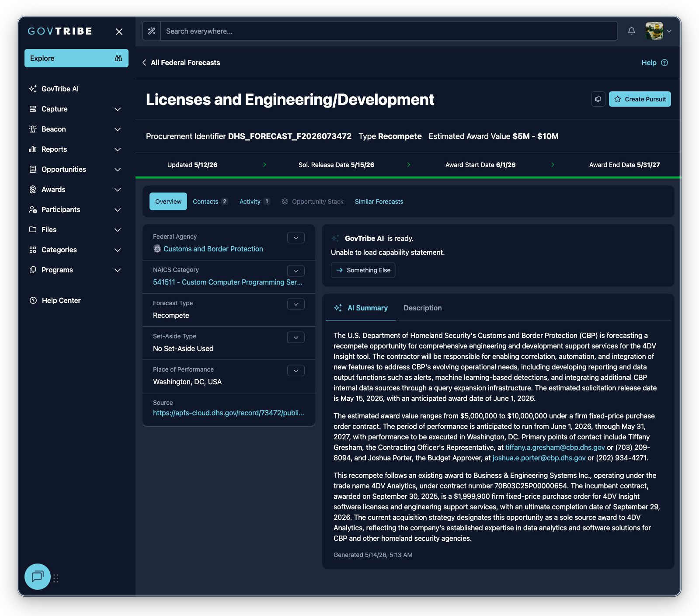
Task: Open the Forecast Type dropdown
Action: pos(296,304)
